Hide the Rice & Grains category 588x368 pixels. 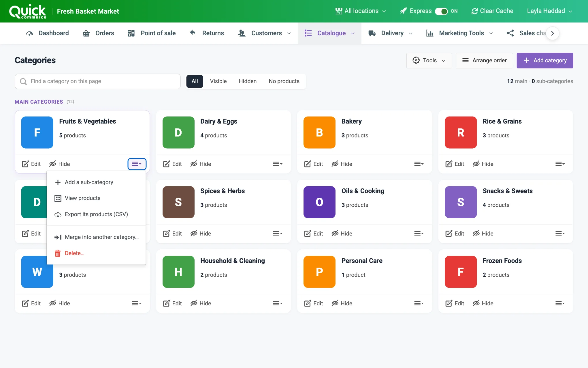(483, 164)
